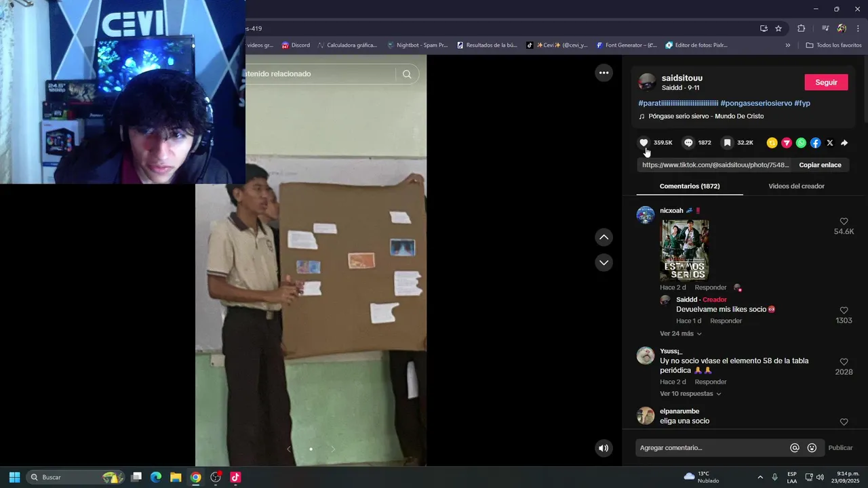
Task: Open Editor de fotos: Pixlr bookmark
Action: (696, 45)
